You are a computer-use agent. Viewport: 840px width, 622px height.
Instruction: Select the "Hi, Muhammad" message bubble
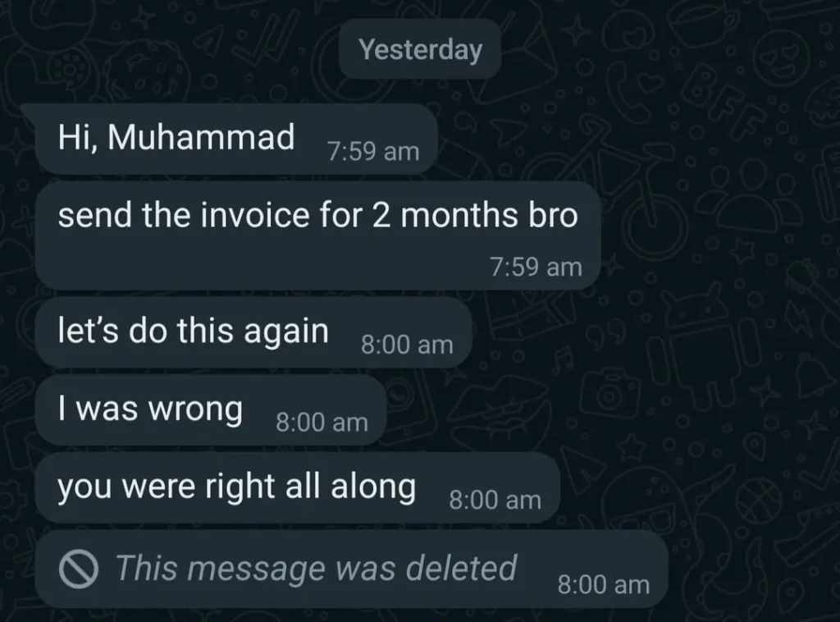(x=236, y=139)
